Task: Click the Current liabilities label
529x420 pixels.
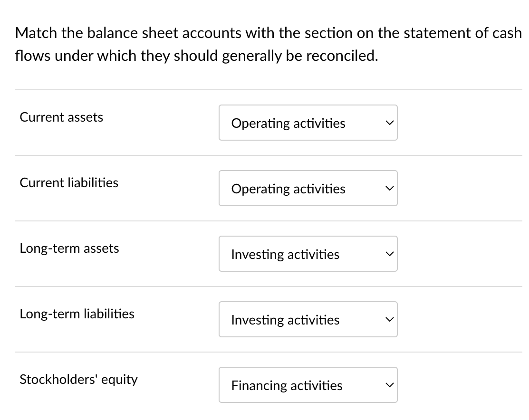Action: (69, 182)
